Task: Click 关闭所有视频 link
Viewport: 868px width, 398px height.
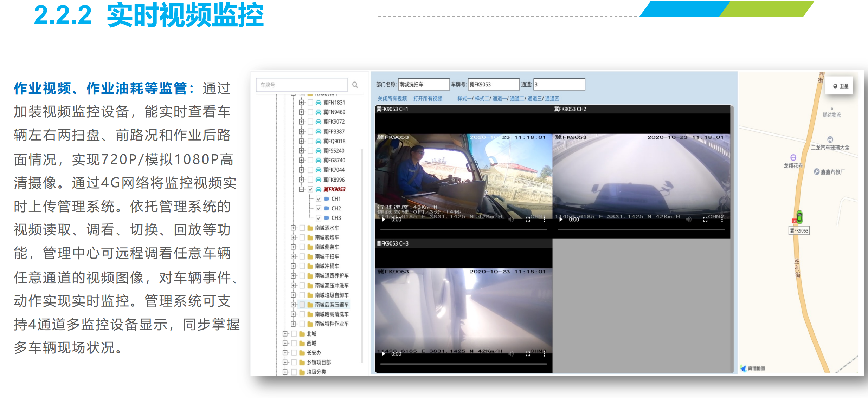Action: point(392,99)
